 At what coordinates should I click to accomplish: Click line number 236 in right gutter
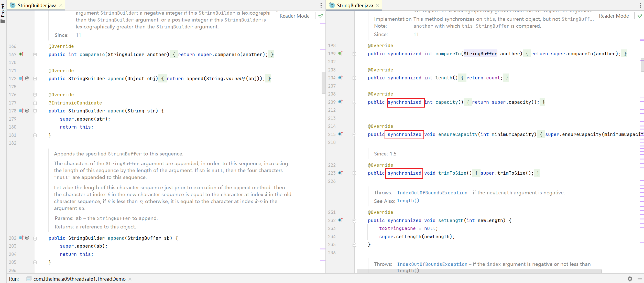[x=332, y=253]
